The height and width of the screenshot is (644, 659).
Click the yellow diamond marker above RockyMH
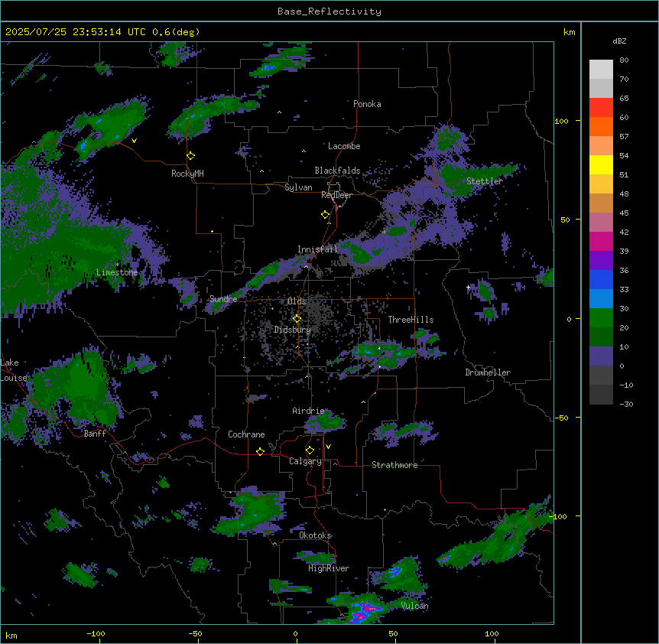pyautogui.click(x=190, y=156)
